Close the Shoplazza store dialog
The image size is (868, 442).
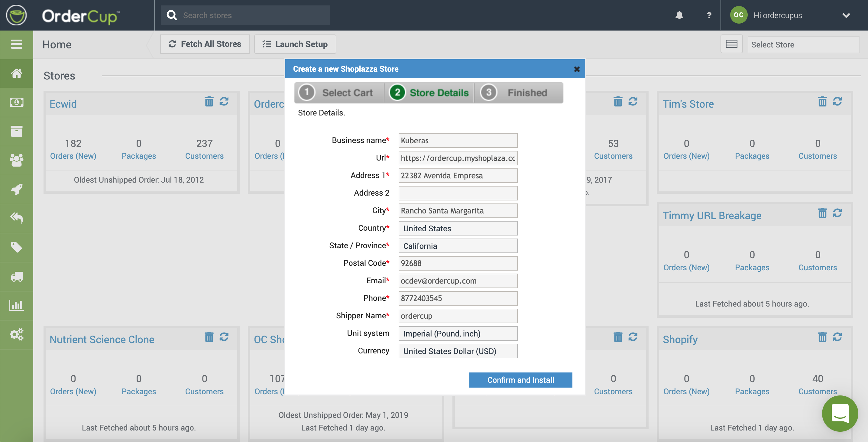point(577,69)
